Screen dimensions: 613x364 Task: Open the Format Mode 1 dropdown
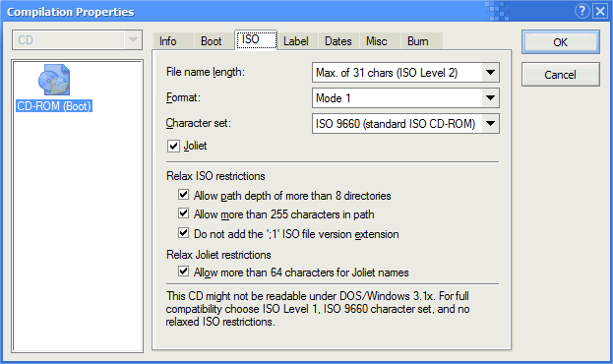coord(490,97)
